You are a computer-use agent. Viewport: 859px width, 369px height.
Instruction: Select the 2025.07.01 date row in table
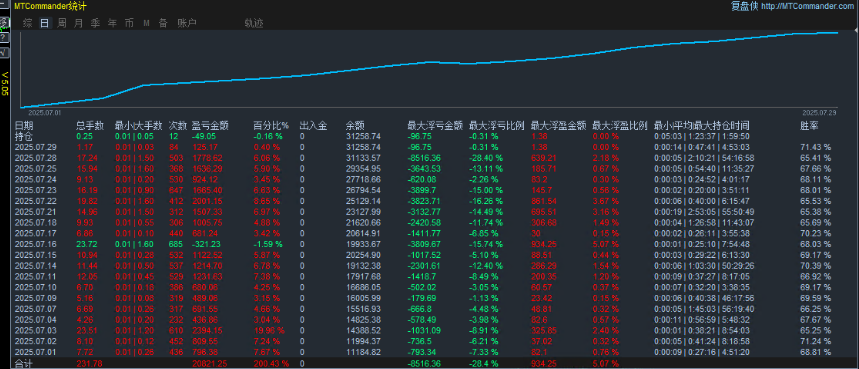coord(36,351)
